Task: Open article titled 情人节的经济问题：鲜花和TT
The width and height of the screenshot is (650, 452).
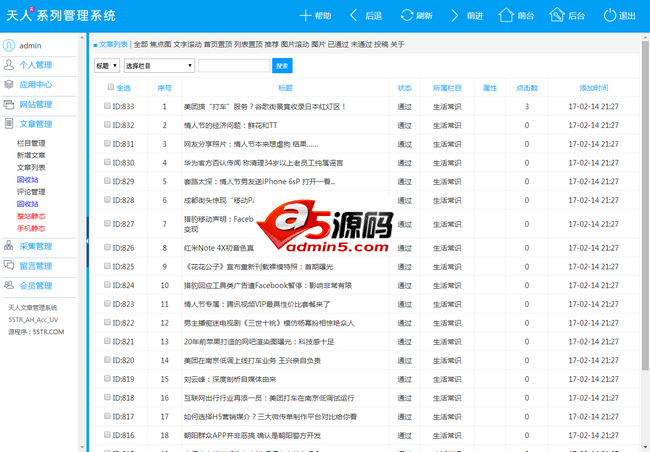Action: [230, 125]
